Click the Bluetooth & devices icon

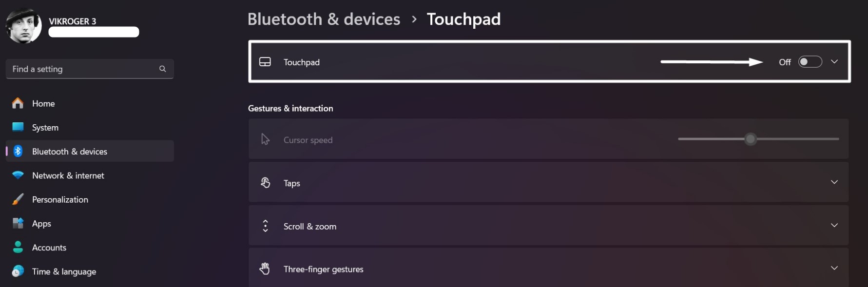point(18,151)
